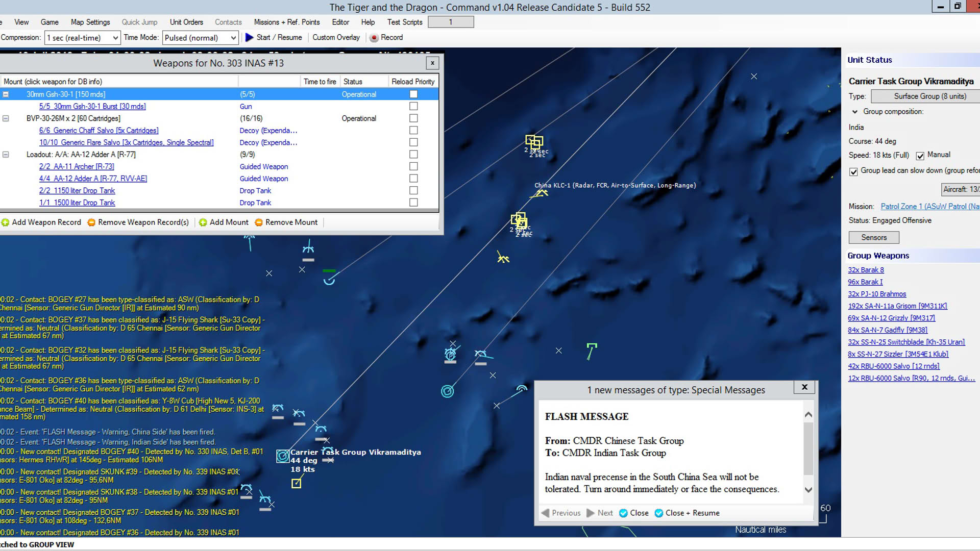This screenshot has width=980, height=551.
Task: Open the 2/2 1150 liter Drop Tank link
Action: pos(77,190)
